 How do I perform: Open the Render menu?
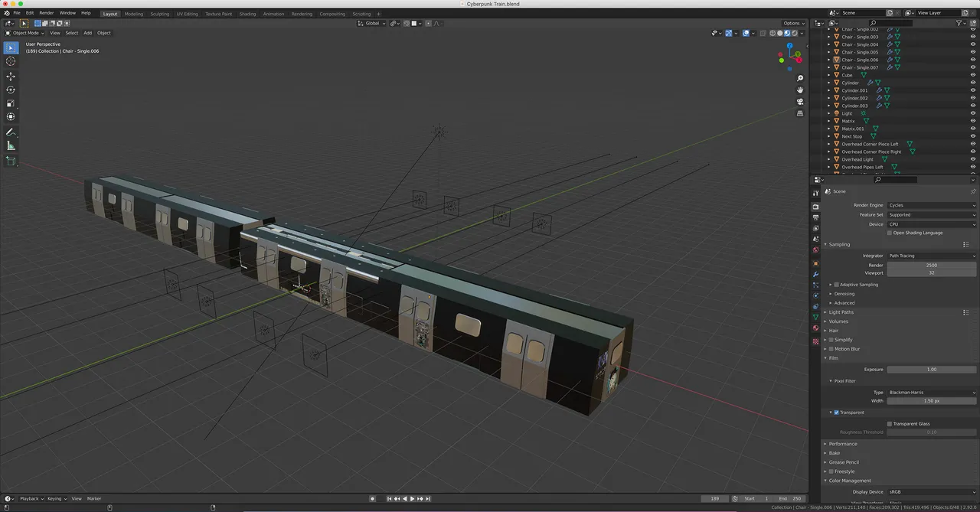pos(47,13)
